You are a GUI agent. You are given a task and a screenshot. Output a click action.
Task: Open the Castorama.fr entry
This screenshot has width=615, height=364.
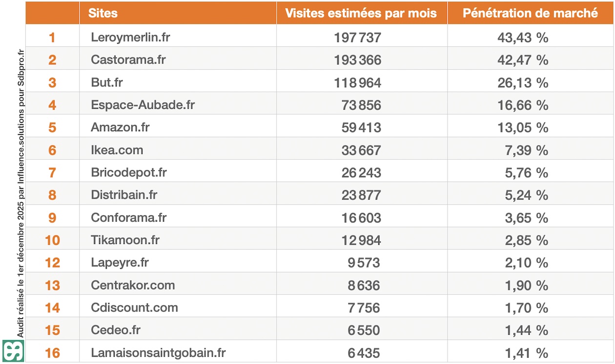coord(128,60)
